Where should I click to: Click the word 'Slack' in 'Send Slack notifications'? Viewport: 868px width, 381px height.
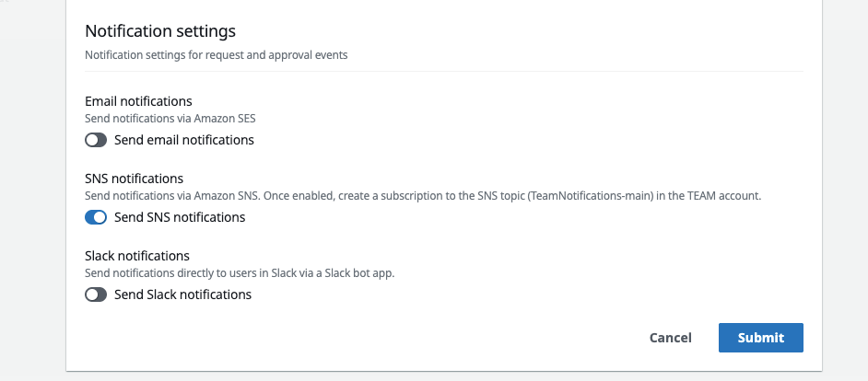pos(163,295)
